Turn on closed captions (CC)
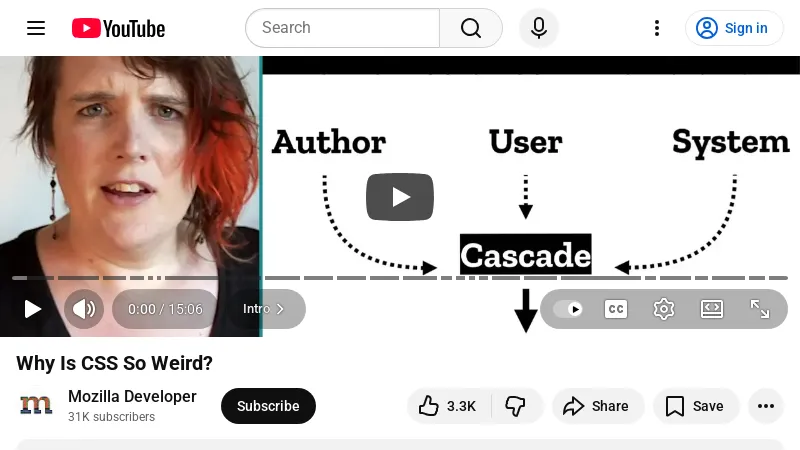 (616, 309)
